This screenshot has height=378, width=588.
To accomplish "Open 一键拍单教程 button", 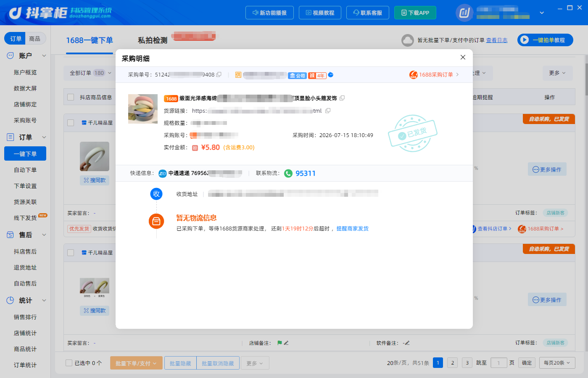I will pos(545,40).
